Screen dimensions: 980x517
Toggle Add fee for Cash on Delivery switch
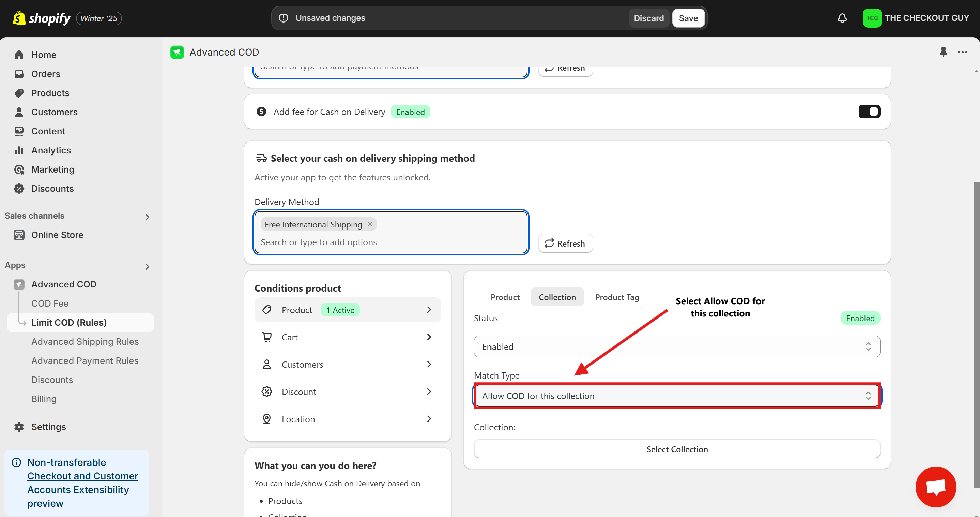[869, 112]
